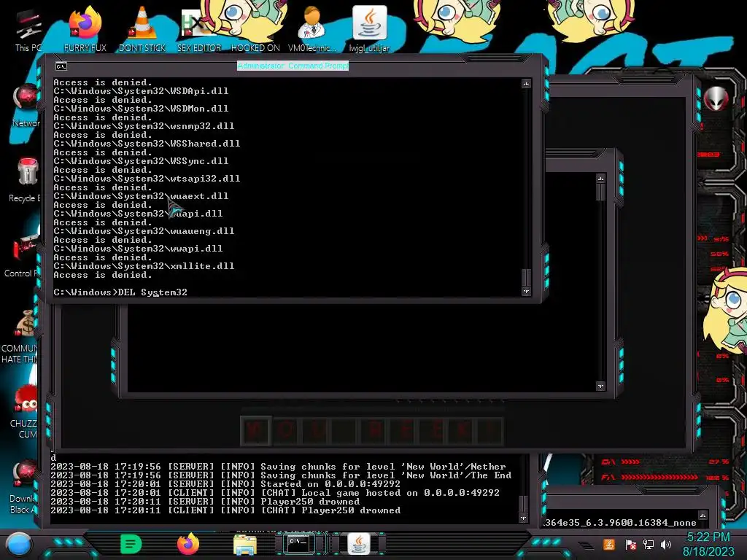This screenshot has height=560, width=747.
Task: Click down arrow of middle black window scrollbar
Action: click(x=600, y=386)
